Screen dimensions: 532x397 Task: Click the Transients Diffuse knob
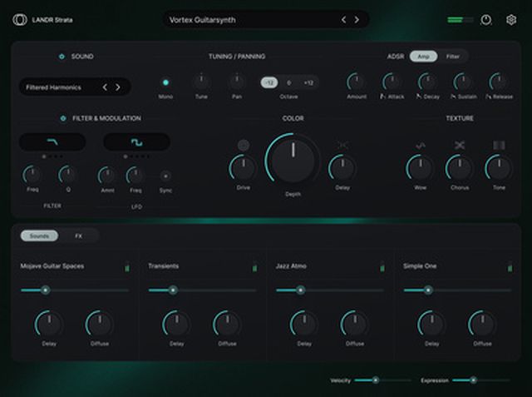[227, 324]
